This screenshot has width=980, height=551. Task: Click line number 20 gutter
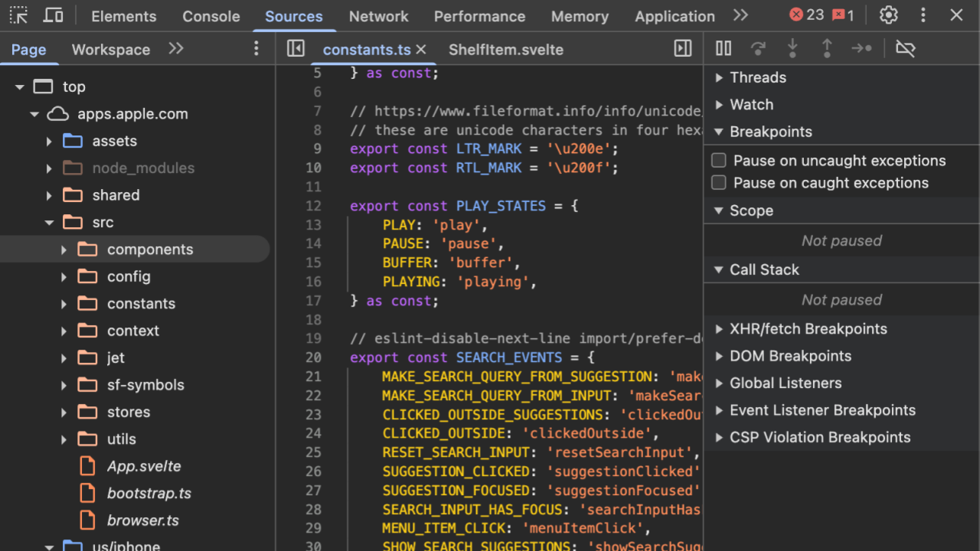313,357
